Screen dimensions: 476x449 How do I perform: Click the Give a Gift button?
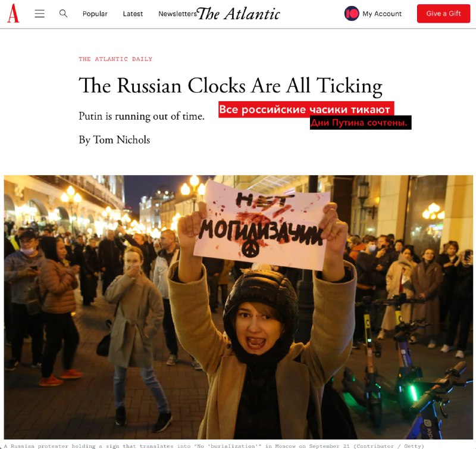(443, 13)
